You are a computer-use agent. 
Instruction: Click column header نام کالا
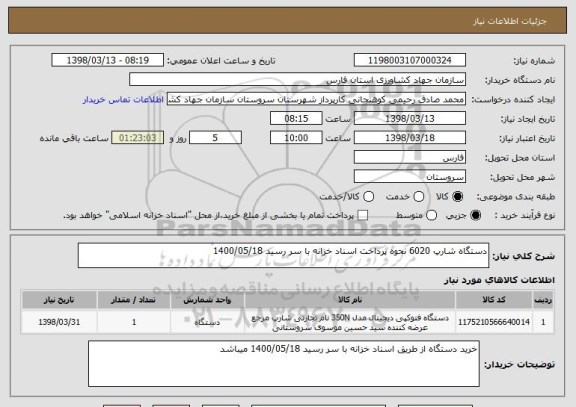click(x=350, y=300)
